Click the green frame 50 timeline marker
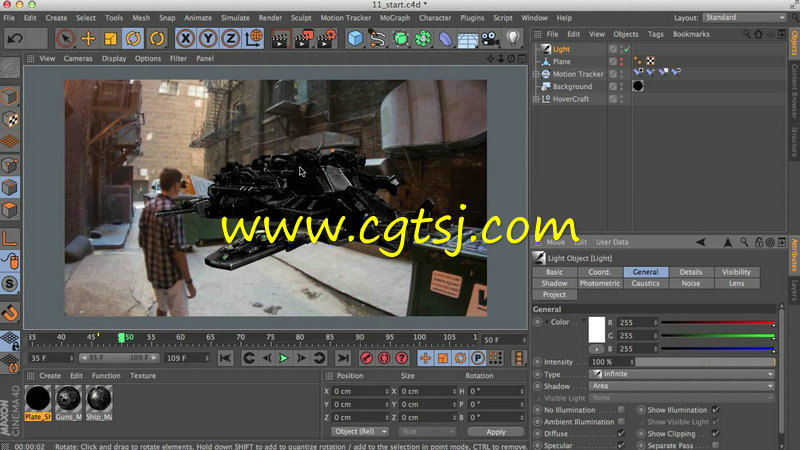Viewport: 800px width, 450px height. [x=121, y=338]
